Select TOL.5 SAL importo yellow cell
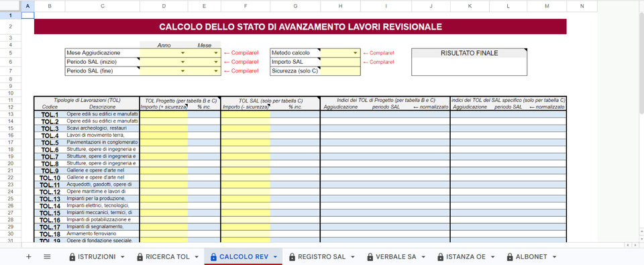 tap(246, 142)
